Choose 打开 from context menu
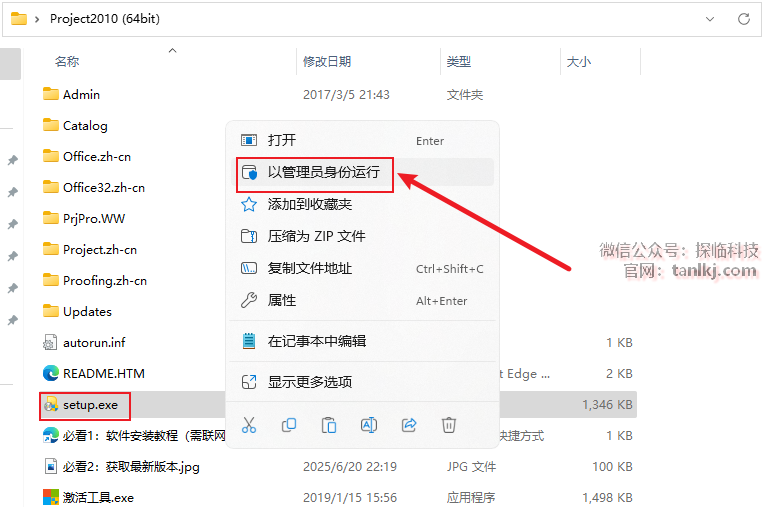762x512 pixels. point(362,140)
